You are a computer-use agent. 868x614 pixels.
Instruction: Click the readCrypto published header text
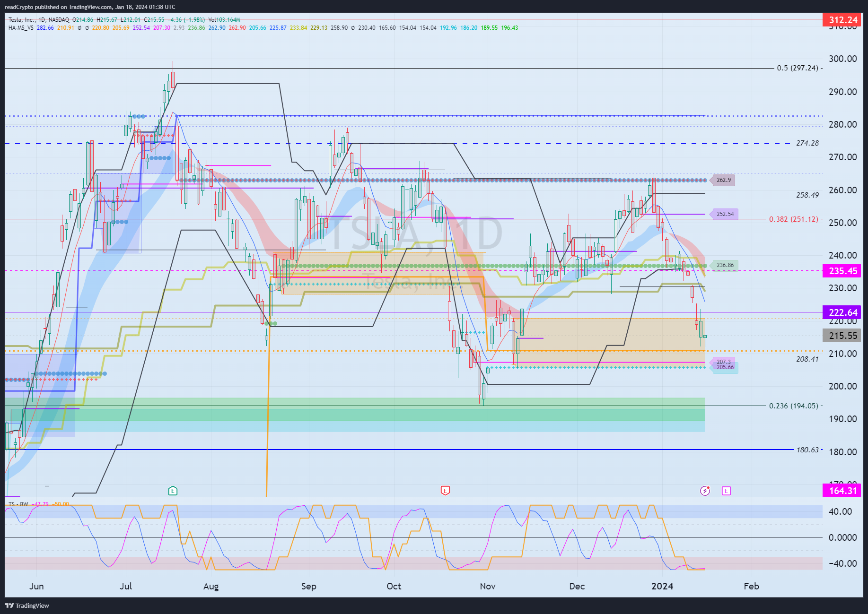click(x=90, y=7)
